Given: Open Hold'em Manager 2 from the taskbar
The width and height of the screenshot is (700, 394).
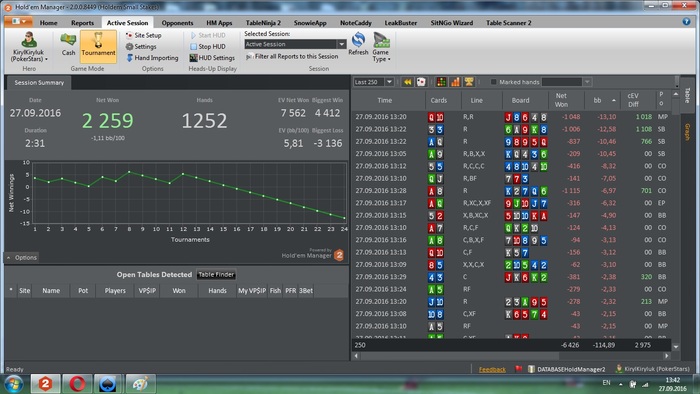Looking at the screenshot, I should [45, 384].
